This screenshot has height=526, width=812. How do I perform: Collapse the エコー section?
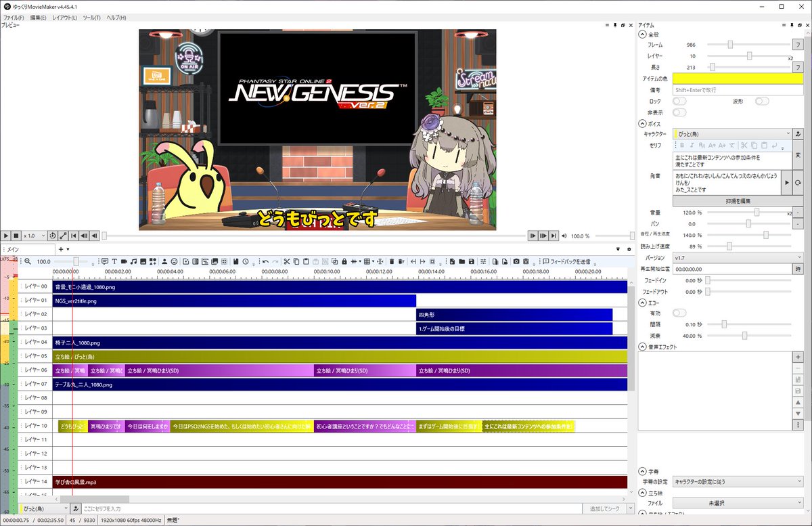point(641,303)
